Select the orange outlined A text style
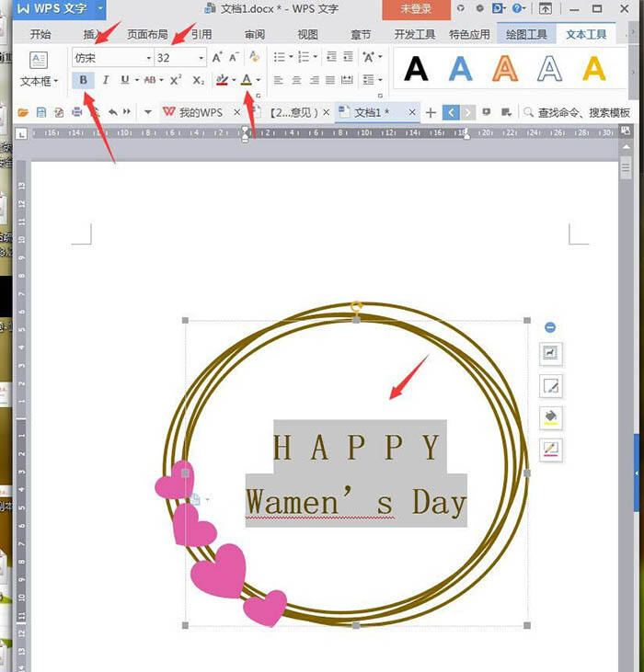The width and height of the screenshot is (644, 672). 504,68
